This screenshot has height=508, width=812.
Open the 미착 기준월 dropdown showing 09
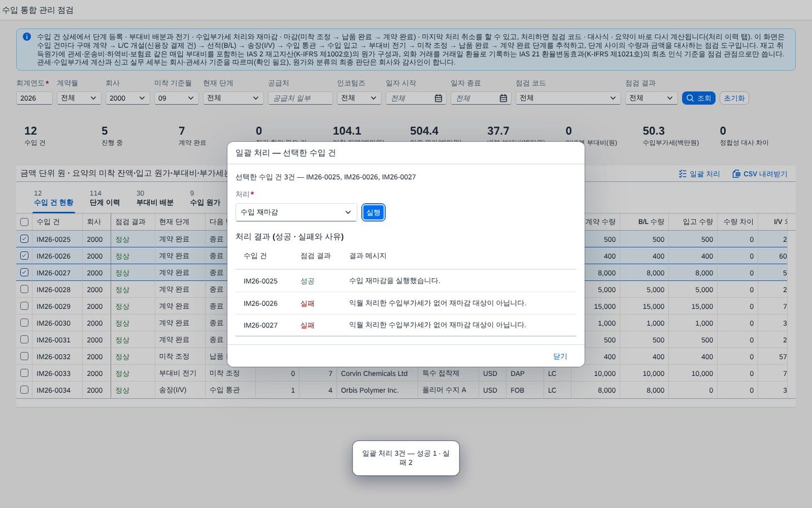176,98
